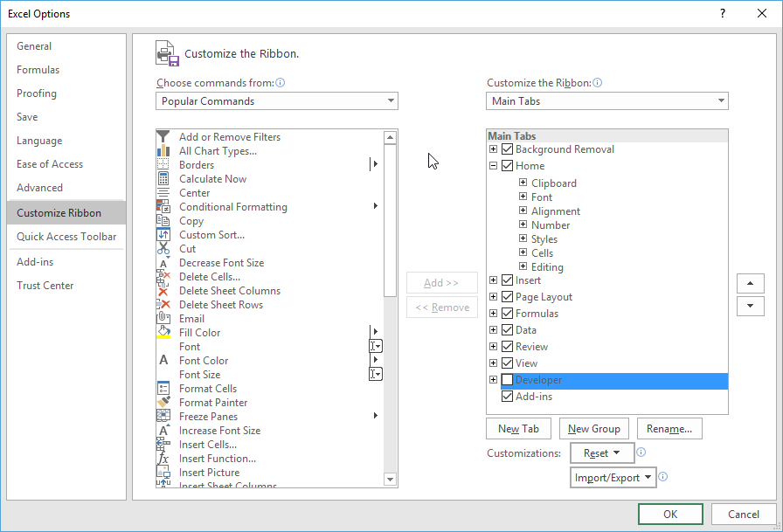
Task: Click the commands list scrollbar down arrow
Action: (390, 480)
